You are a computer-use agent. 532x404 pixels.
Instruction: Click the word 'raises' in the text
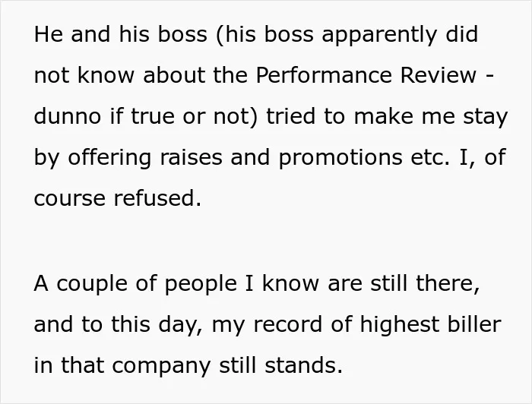tap(191, 157)
